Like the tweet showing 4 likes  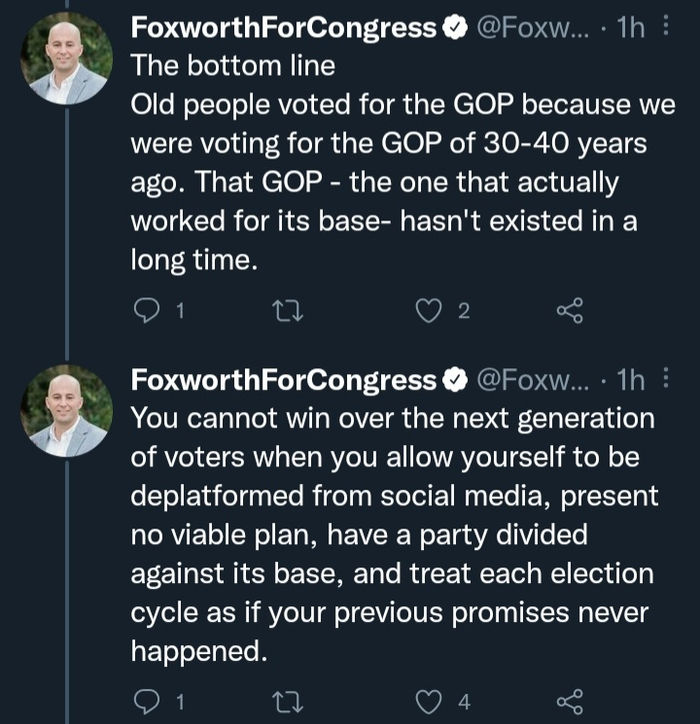[429, 701]
